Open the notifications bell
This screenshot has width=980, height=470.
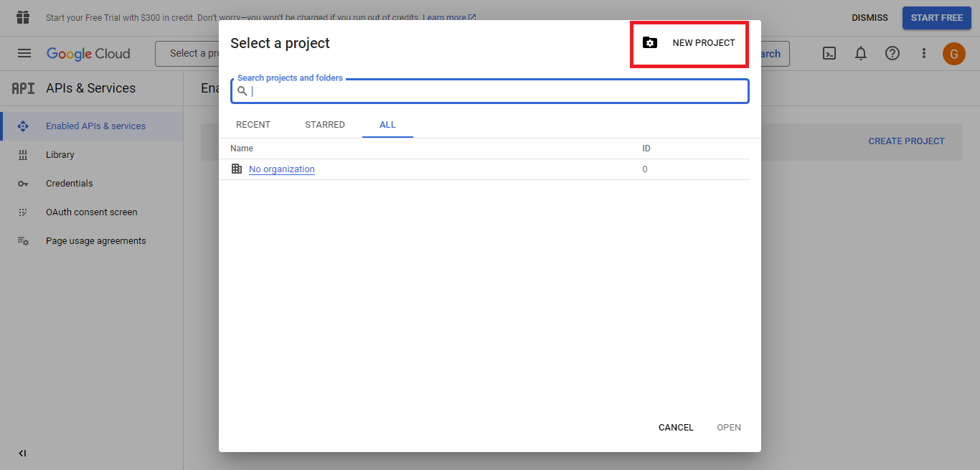(861, 53)
